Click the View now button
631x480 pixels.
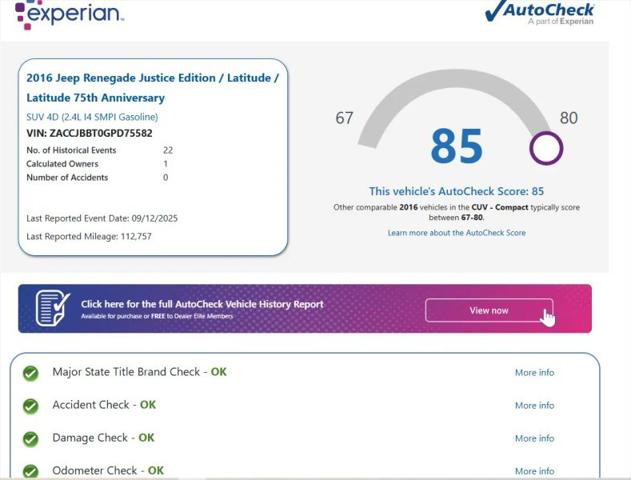coord(489,310)
